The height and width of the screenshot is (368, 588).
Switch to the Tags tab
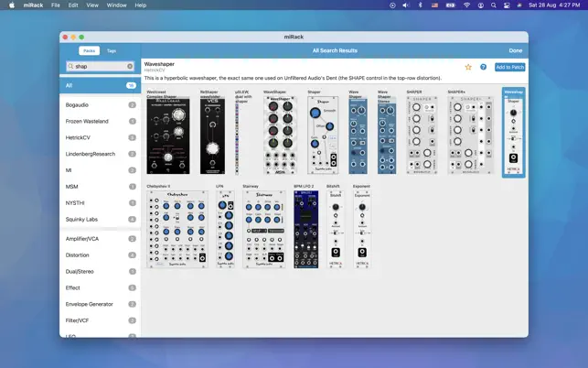[x=112, y=50]
